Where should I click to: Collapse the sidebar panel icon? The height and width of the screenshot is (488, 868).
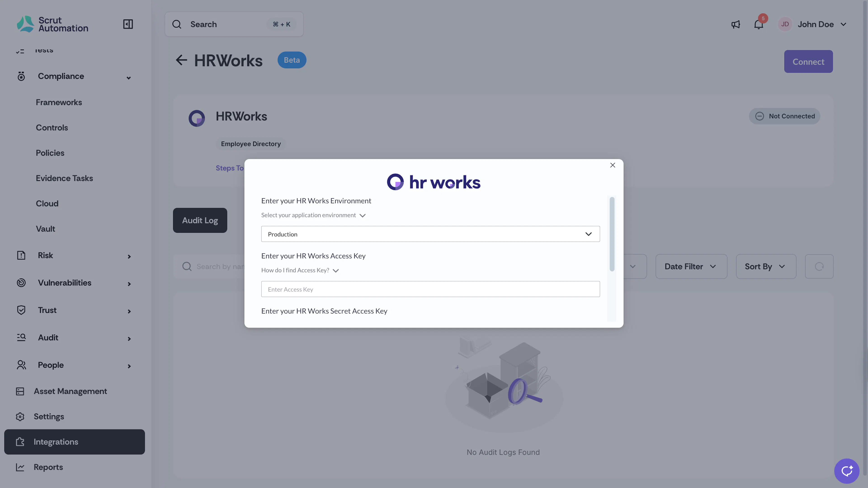128,24
